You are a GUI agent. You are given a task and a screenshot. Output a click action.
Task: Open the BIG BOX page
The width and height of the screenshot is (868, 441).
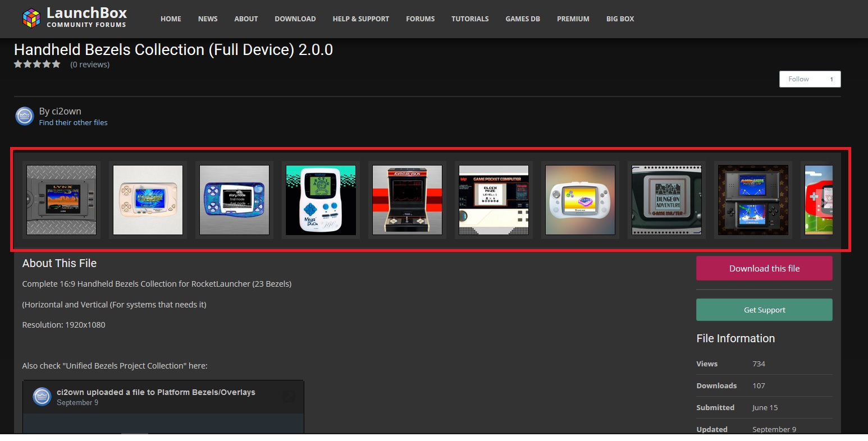620,19
